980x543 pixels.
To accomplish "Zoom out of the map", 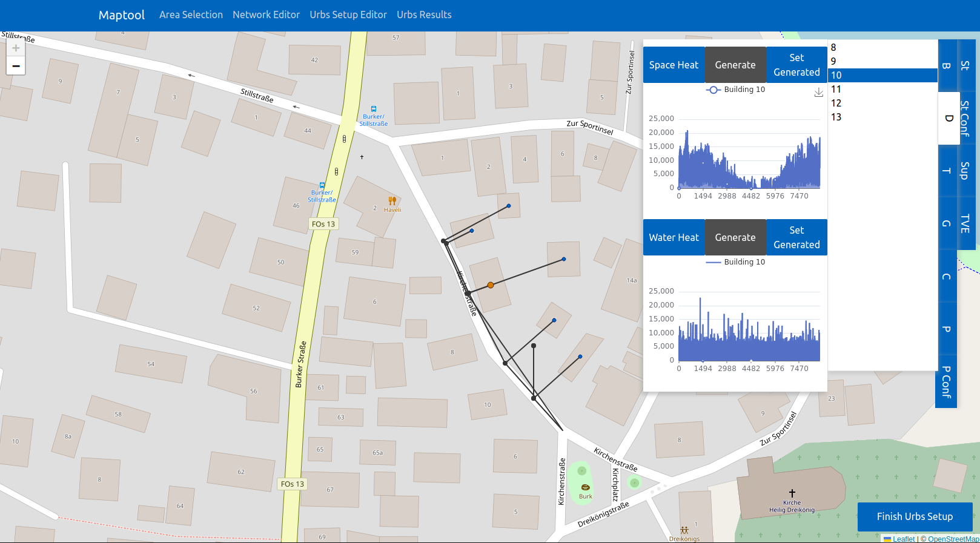I will [16, 66].
